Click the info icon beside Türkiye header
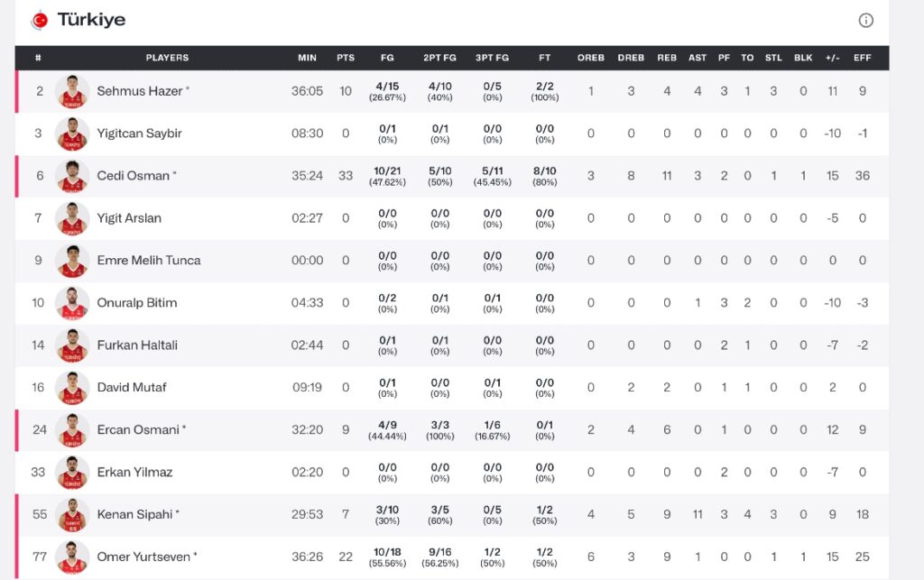Viewport: 924px width, 580px height. (x=865, y=21)
